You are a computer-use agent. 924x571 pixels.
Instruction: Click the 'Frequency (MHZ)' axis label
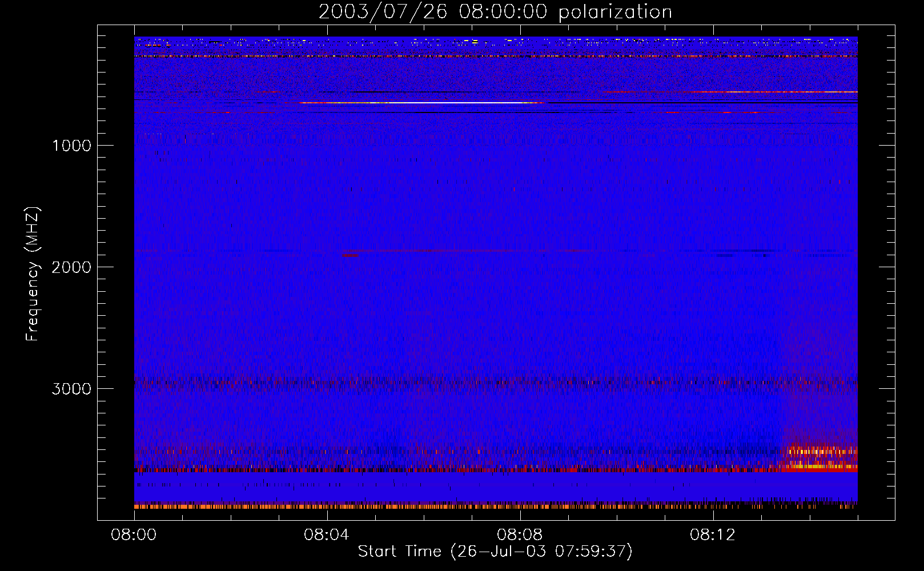coord(33,274)
